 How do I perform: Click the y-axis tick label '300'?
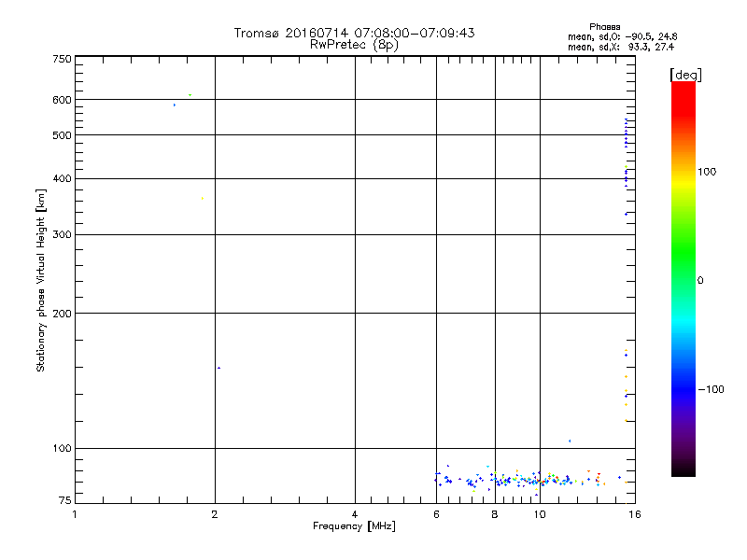pyautogui.click(x=62, y=234)
